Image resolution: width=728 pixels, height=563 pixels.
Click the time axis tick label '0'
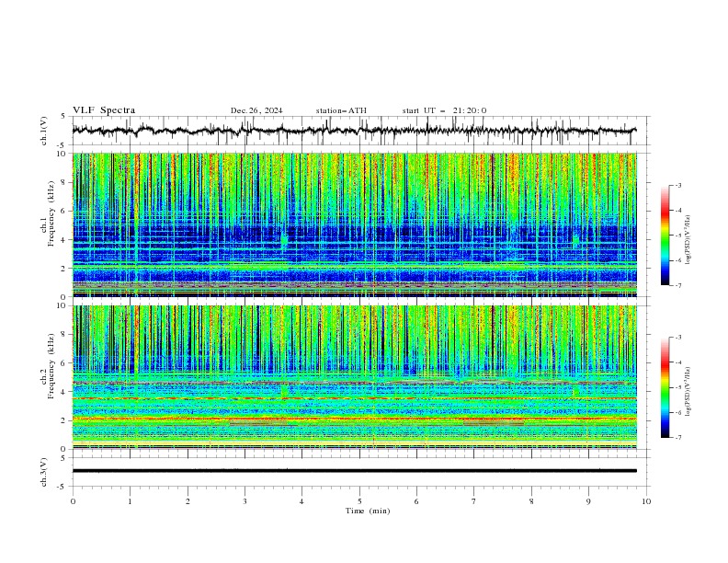[x=73, y=501]
